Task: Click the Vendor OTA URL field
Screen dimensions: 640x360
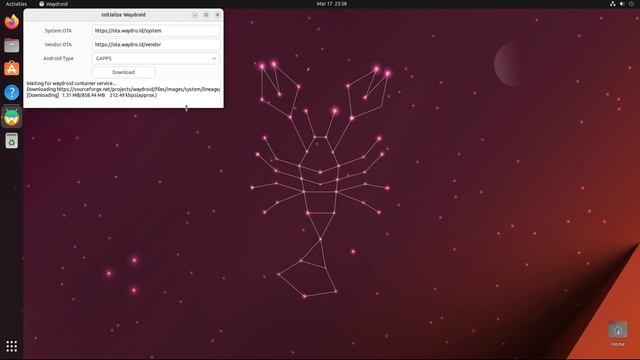Action: (156, 44)
